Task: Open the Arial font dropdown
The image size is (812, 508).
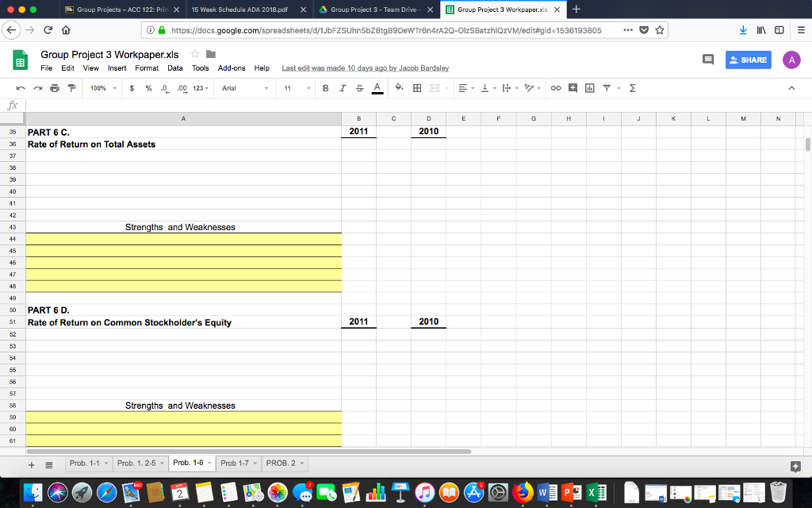Action: 245,88
